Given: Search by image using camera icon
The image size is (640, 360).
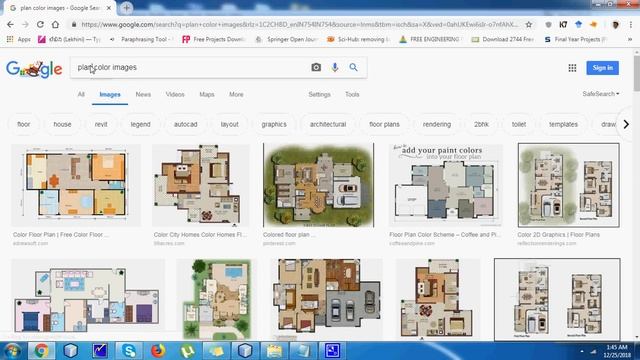Looking at the screenshot, I should coord(316,67).
